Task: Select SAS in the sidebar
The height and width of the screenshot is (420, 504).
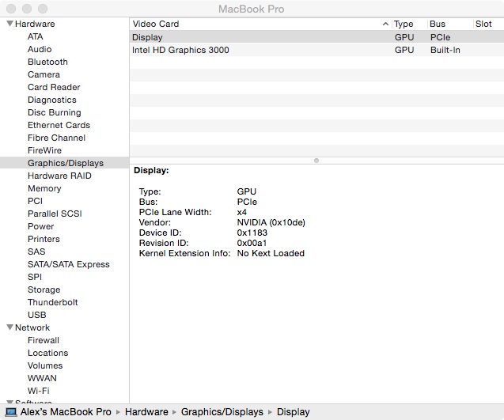Action: pos(36,252)
